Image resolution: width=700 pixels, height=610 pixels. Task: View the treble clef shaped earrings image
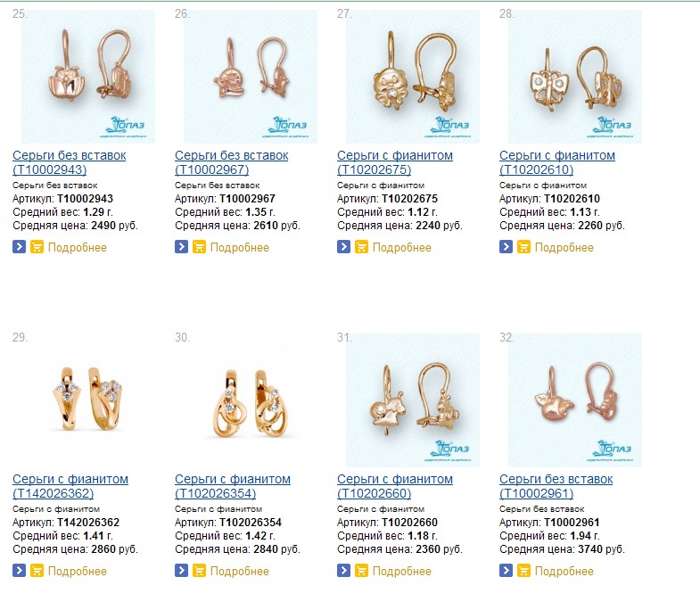point(251,400)
